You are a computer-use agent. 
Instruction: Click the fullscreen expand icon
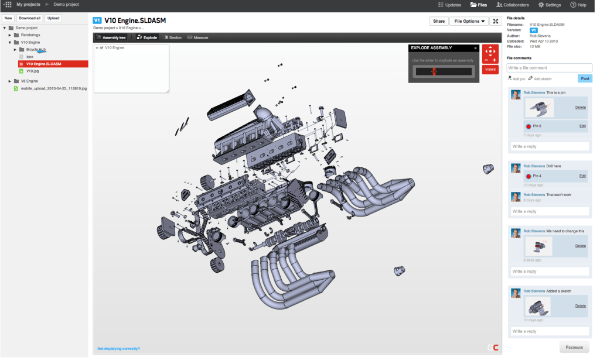pyautogui.click(x=496, y=21)
